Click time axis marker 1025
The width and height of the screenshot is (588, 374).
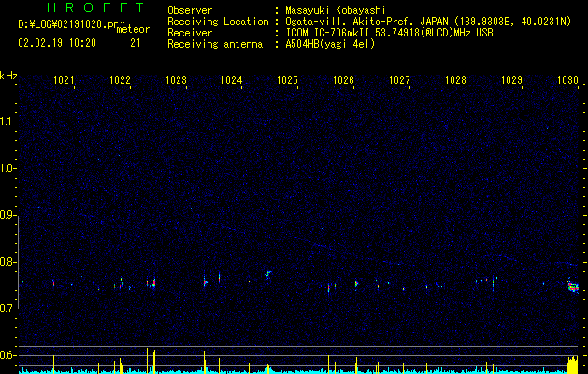[x=287, y=79]
